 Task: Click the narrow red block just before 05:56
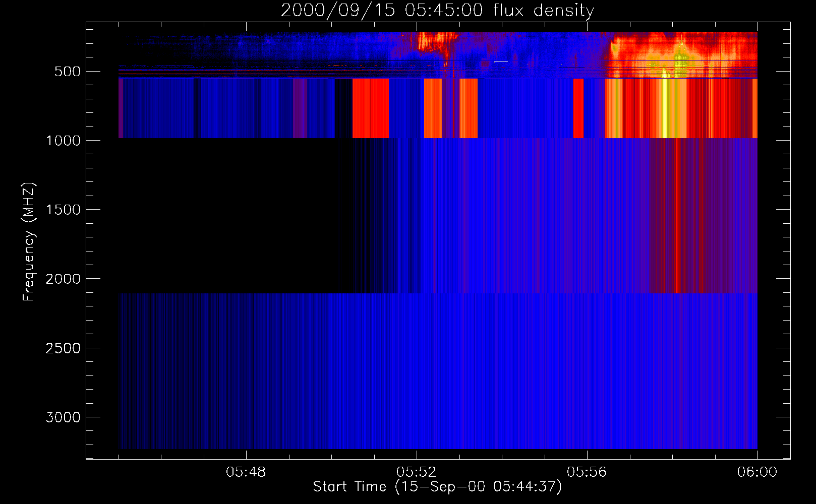[x=578, y=108]
